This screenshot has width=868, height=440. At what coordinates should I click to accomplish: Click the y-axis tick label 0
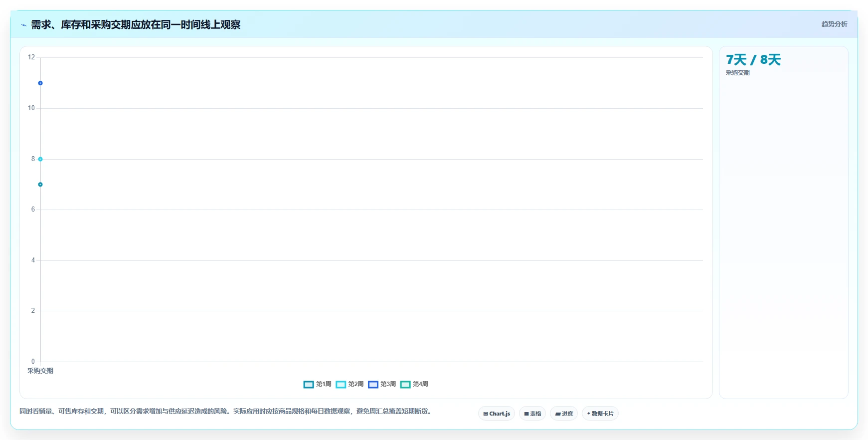(x=33, y=362)
